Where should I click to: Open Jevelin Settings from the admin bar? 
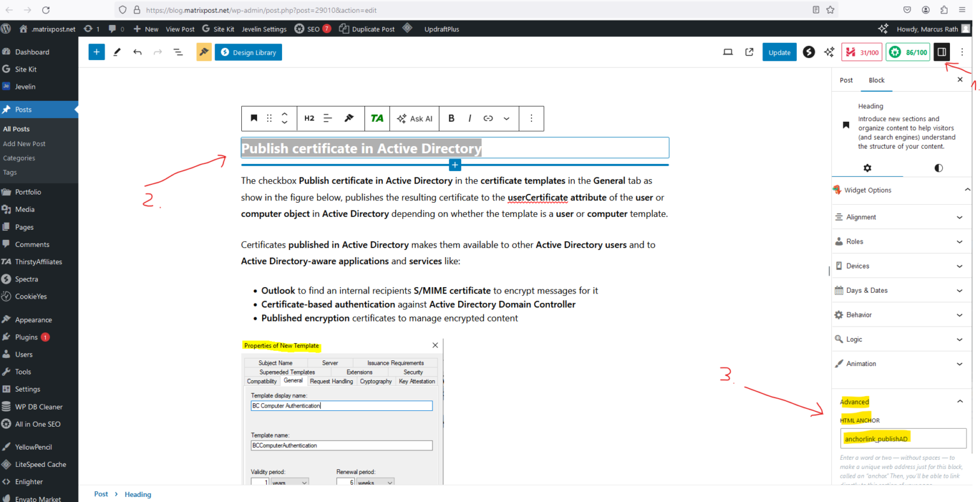264,29
